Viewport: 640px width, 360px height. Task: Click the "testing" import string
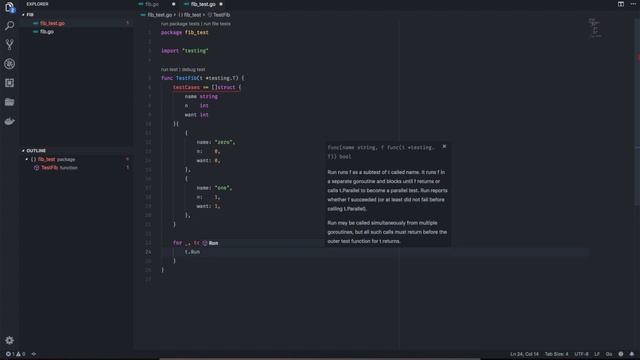[195, 51]
